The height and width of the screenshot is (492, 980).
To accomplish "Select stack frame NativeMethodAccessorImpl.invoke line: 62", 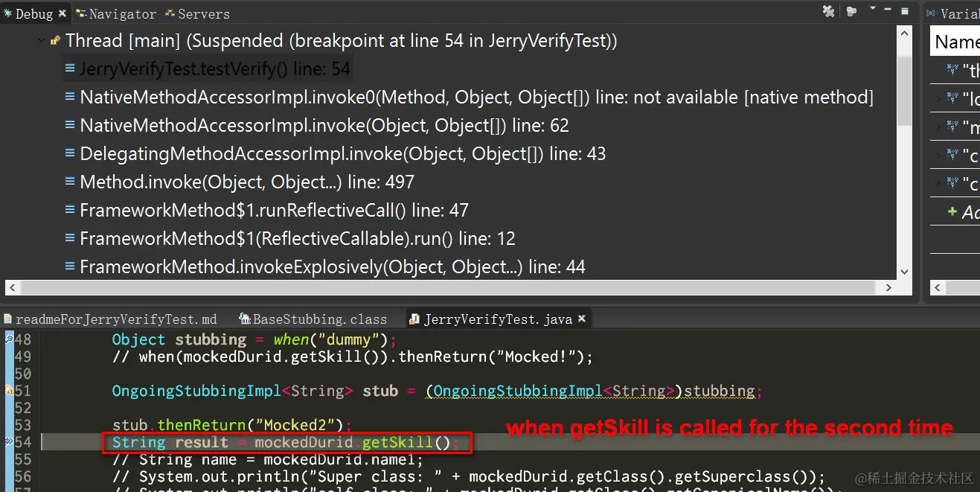I will coord(324,126).
